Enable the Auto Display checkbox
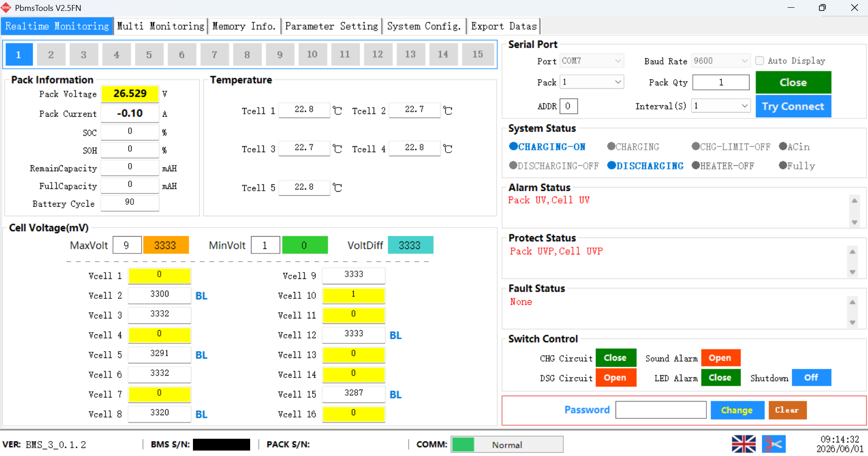 coord(759,60)
